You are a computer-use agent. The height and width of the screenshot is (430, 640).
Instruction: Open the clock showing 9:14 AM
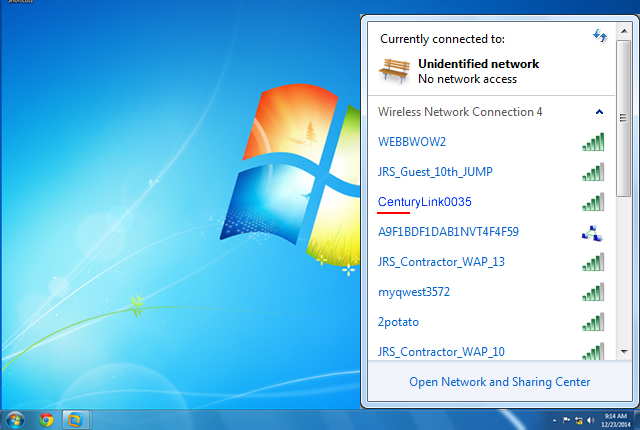point(616,420)
